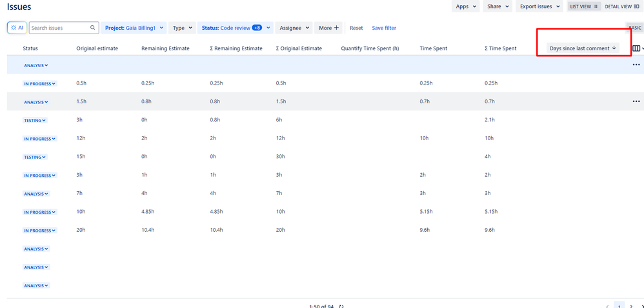Open the Assignee filter dropdown
This screenshot has height=308, width=644.
click(294, 28)
